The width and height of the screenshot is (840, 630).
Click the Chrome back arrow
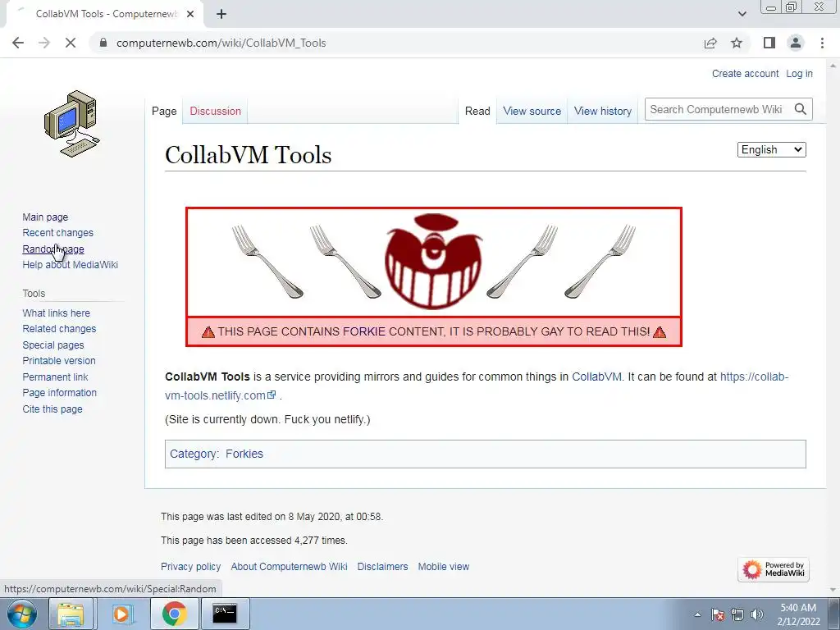[18, 43]
